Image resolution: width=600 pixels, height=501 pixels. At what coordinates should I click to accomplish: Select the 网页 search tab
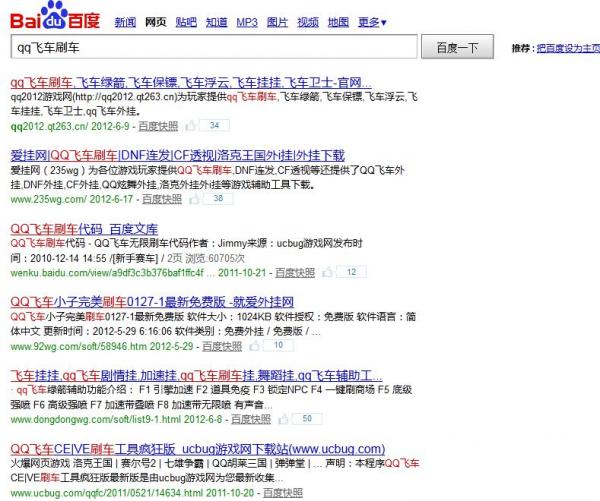[156, 23]
